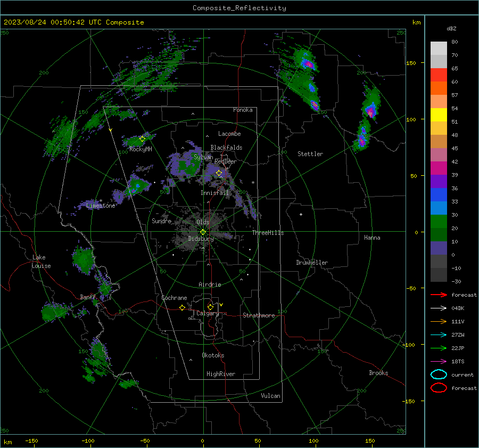The height and width of the screenshot is (448, 479).
Task: Click the Sylvan label
Action: 203,157
